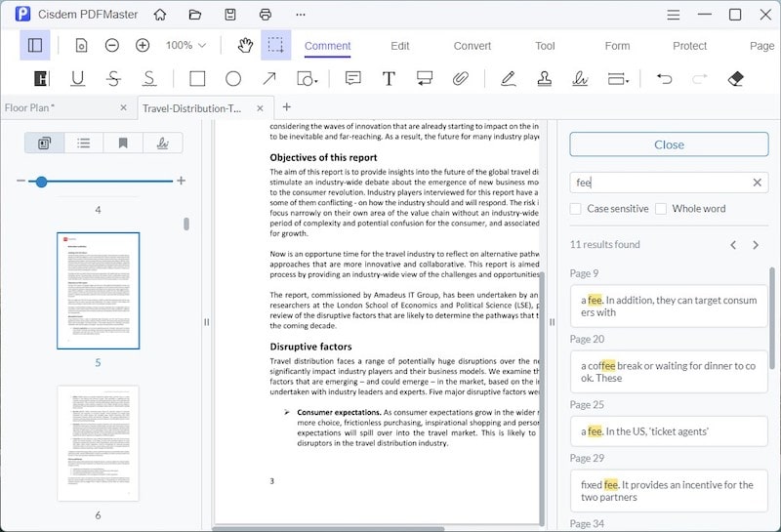This screenshot has height=532, width=781.
Task: Enable Whole word search option
Action: [661, 209]
